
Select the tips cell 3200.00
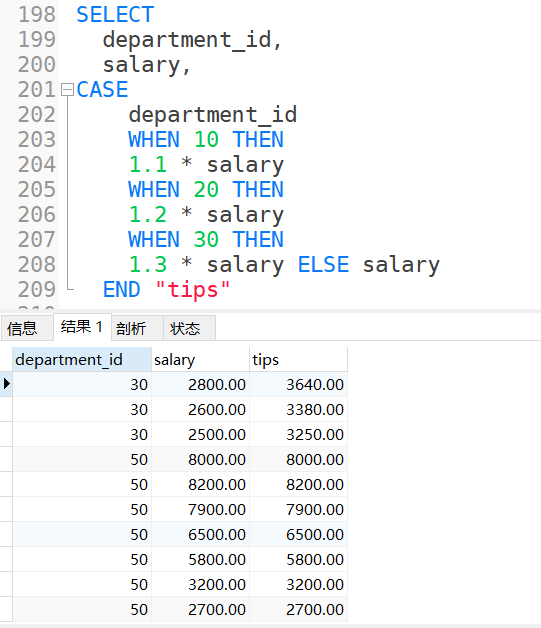[298, 584]
